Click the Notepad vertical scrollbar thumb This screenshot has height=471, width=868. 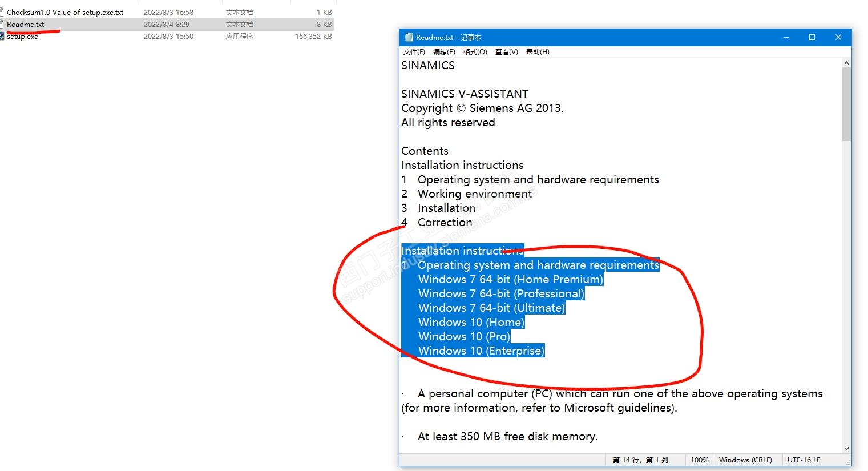pos(847,104)
